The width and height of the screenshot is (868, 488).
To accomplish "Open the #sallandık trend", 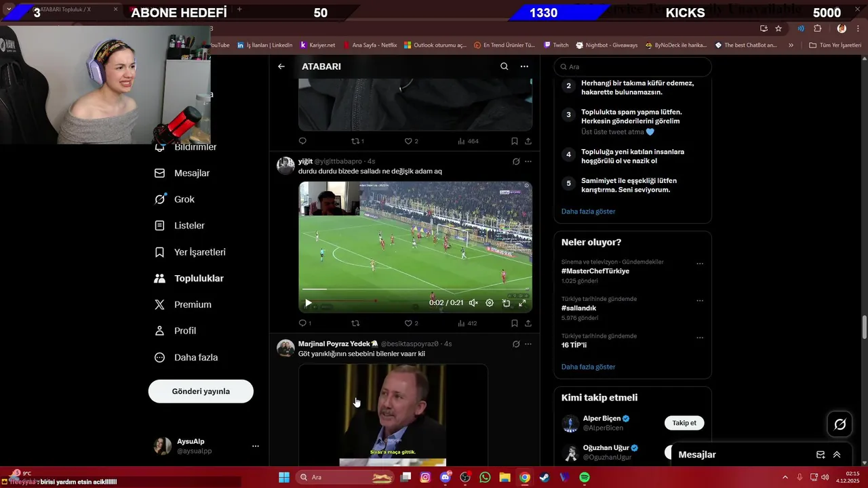I will point(578,308).
